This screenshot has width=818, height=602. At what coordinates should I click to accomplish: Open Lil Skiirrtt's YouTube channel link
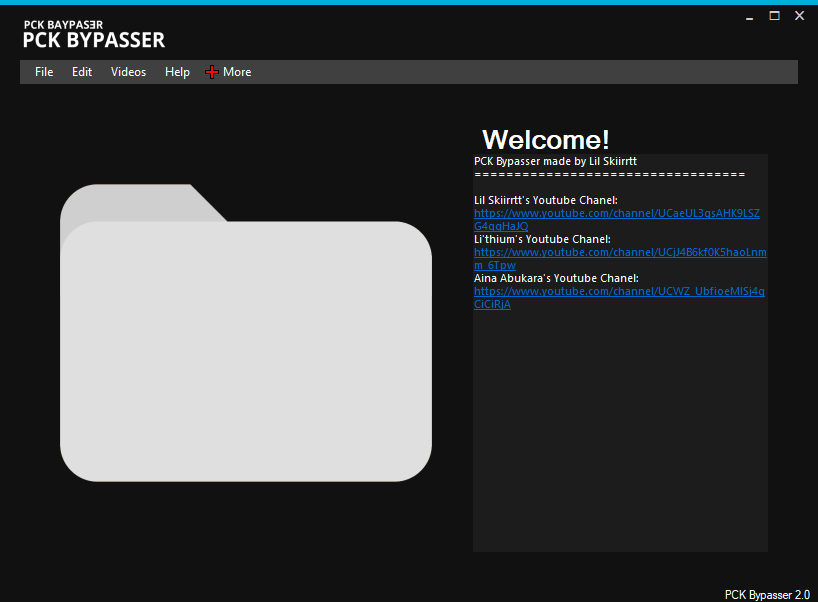point(616,213)
